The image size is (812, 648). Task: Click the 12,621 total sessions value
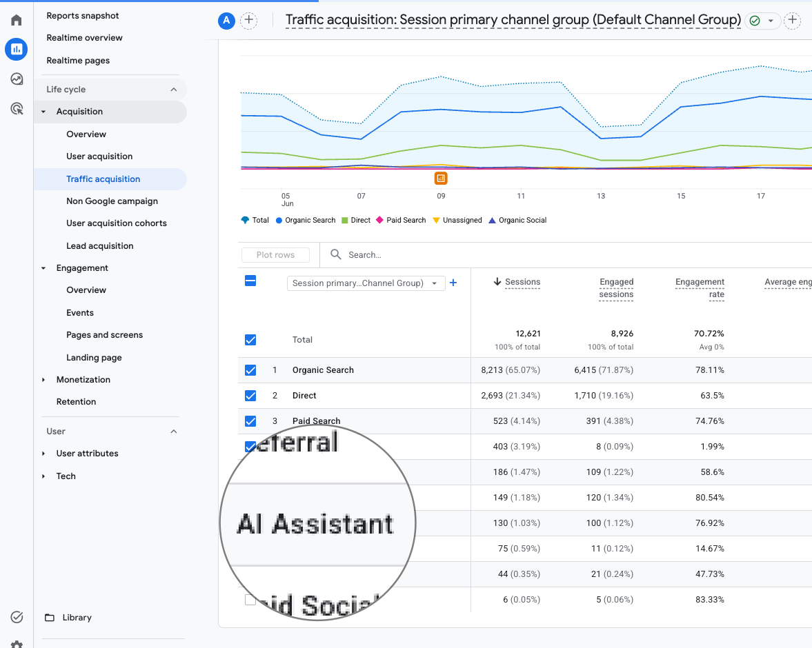tap(528, 334)
